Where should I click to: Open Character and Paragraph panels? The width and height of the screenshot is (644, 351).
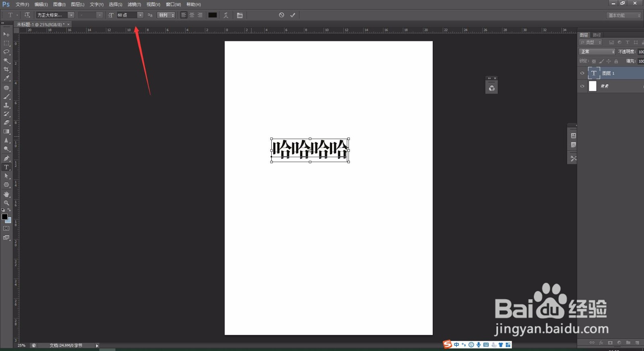240,15
